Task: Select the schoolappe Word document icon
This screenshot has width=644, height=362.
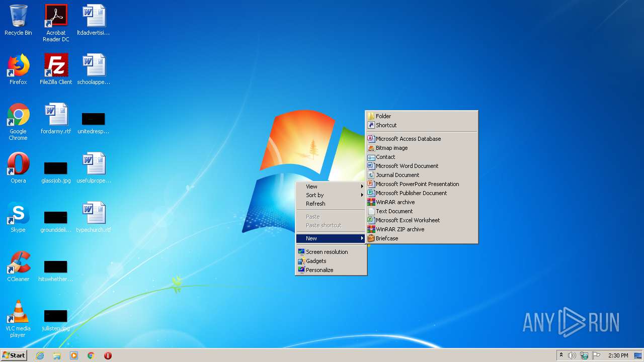Action: [x=94, y=69]
